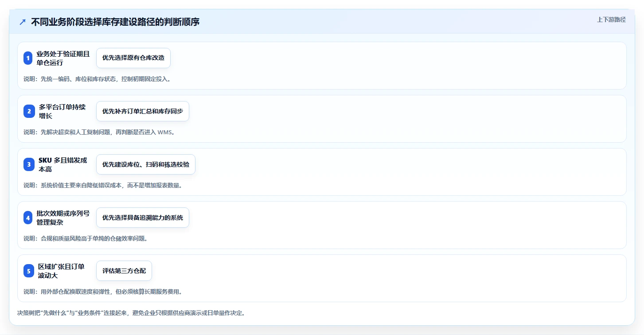
Task: Click the condition 多平台订单持续增长
Action: pyautogui.click(x=62, y=111)
